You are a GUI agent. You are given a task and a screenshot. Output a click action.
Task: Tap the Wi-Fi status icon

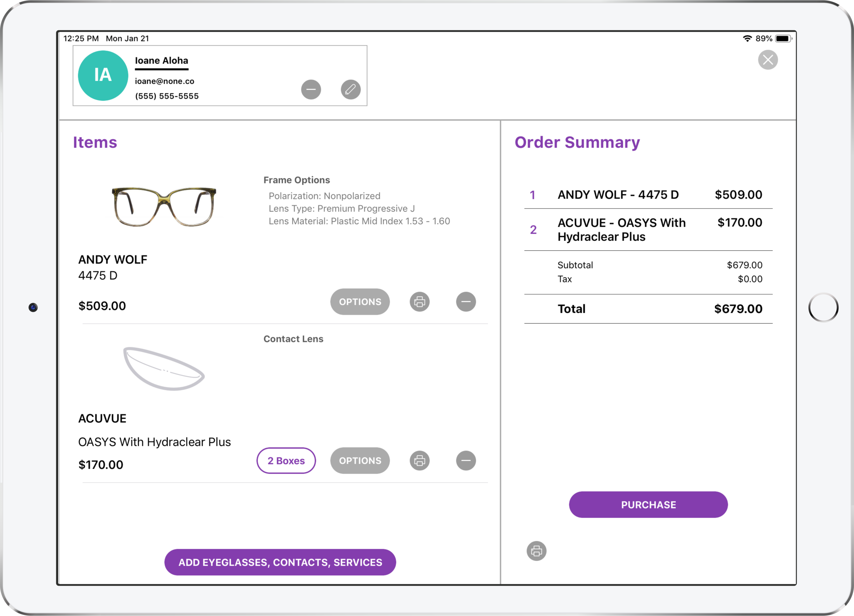747,38
